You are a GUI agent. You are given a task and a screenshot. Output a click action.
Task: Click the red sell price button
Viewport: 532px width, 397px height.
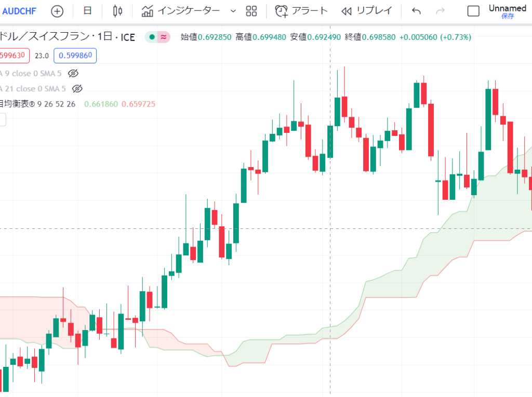[x=14, y=56]
